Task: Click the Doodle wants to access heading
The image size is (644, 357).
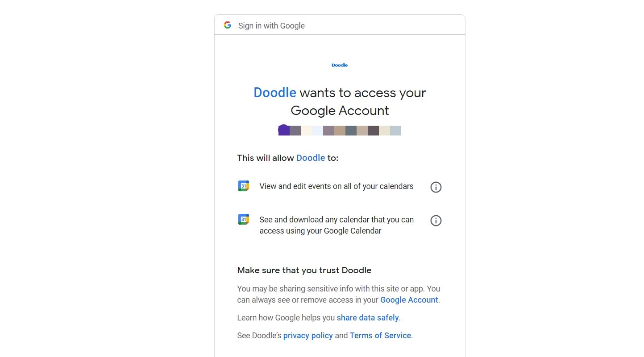Action: pos(340,101)
